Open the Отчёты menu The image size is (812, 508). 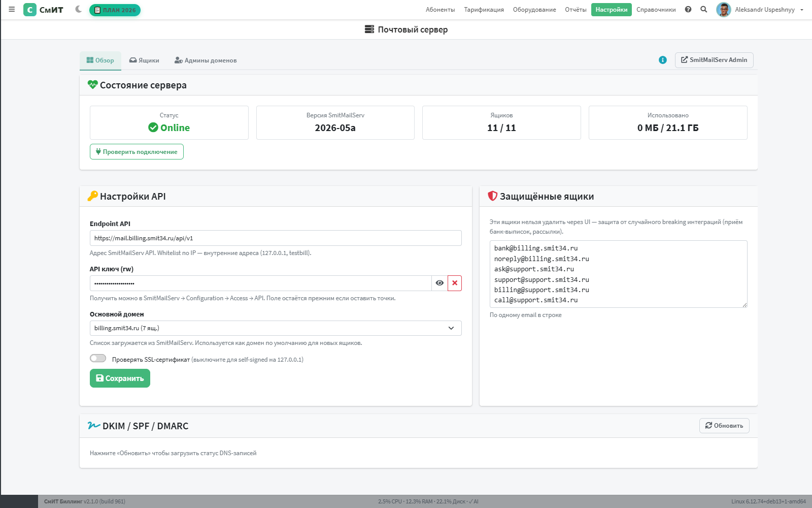(x=576, y=10)
